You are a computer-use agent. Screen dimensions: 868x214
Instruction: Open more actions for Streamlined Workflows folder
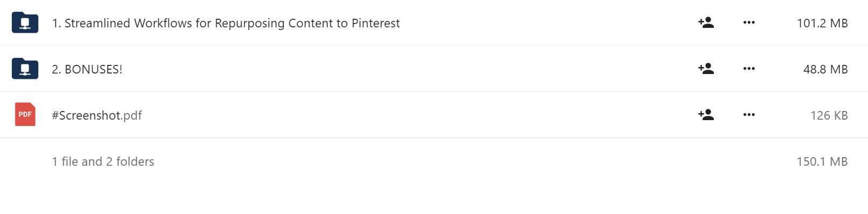tap(749, 23)
